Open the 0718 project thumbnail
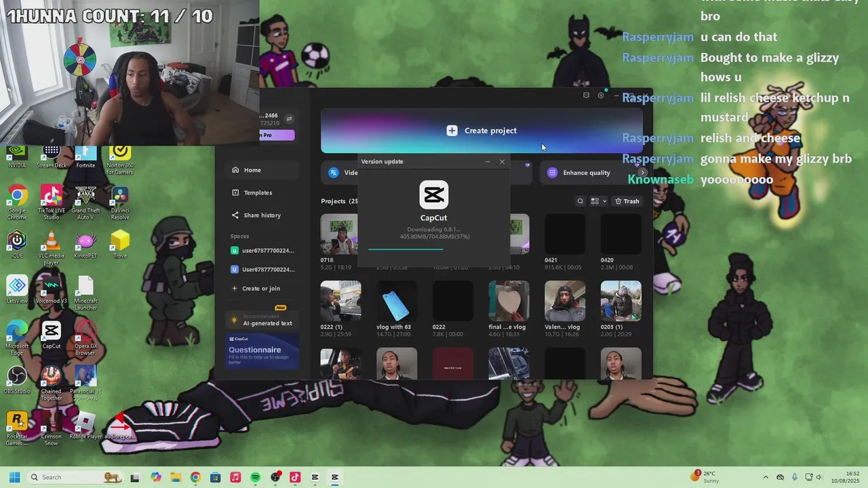The height and width of the screenshot is (488, 868). point(339,235)
